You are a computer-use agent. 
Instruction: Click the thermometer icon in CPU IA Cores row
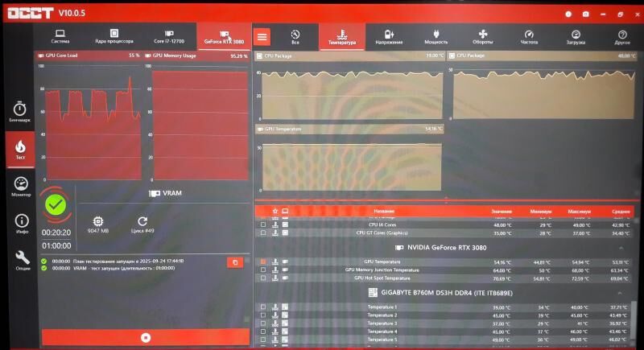pos(275,224)
